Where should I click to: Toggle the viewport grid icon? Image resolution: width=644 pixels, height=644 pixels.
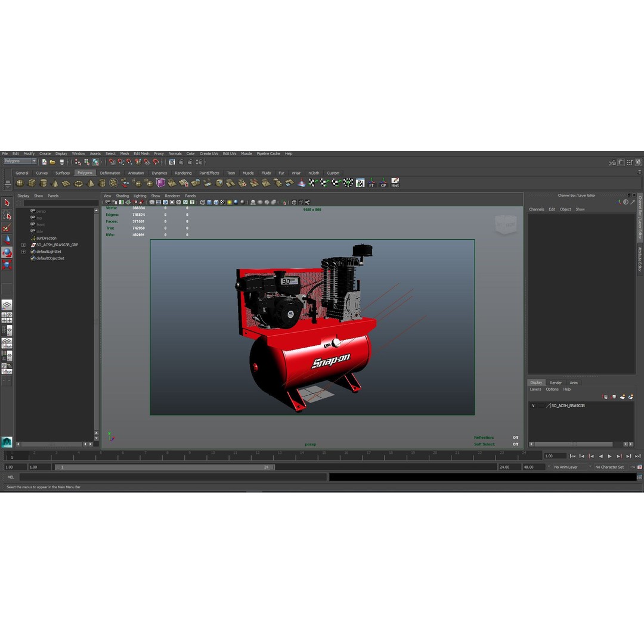point(151,203)
